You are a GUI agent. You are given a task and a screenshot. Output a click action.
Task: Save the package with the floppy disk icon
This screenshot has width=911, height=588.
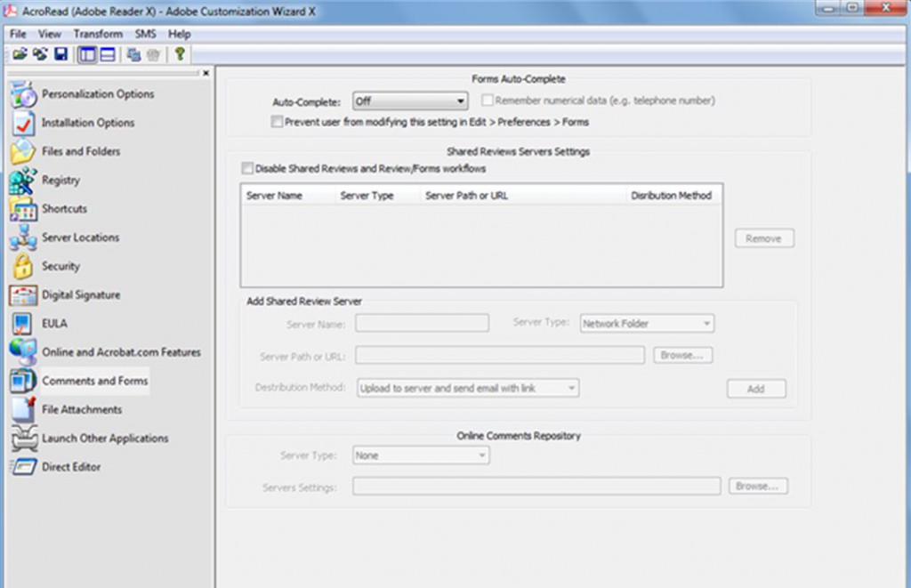(60, 54)
